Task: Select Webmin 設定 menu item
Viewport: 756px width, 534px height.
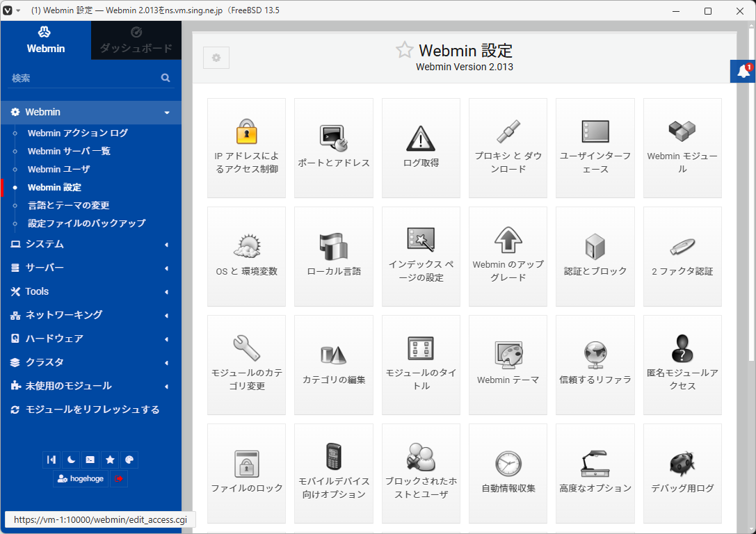Action: coord(54,188)
